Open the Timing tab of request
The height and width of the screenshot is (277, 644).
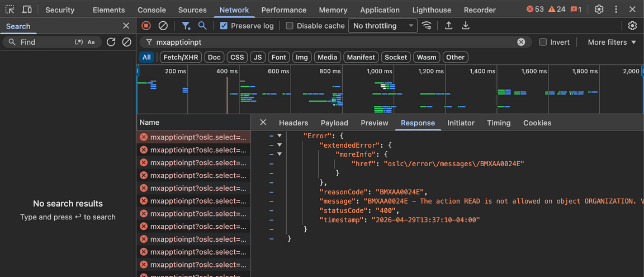(499, 123)
